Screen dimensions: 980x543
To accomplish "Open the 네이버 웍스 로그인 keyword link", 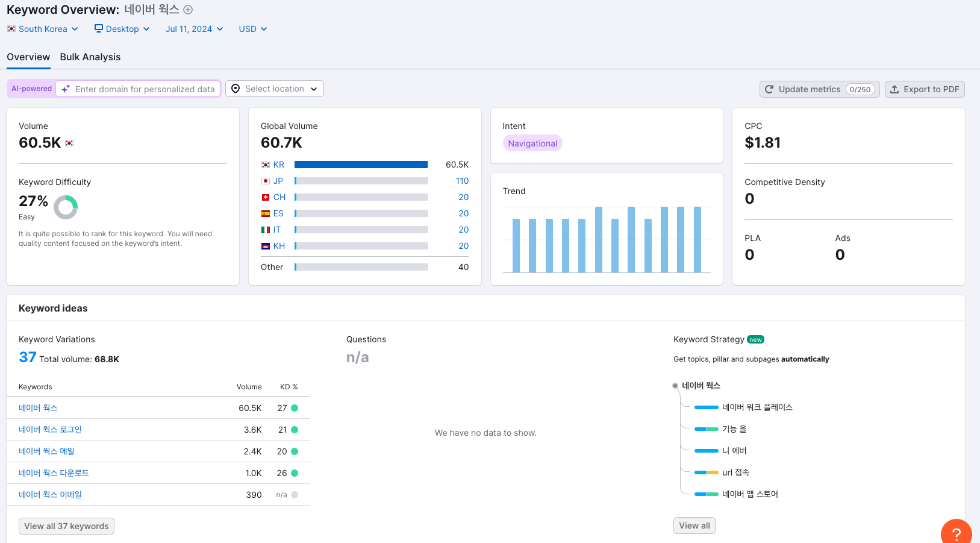I will pyautogui.click(x=50, y=430).
